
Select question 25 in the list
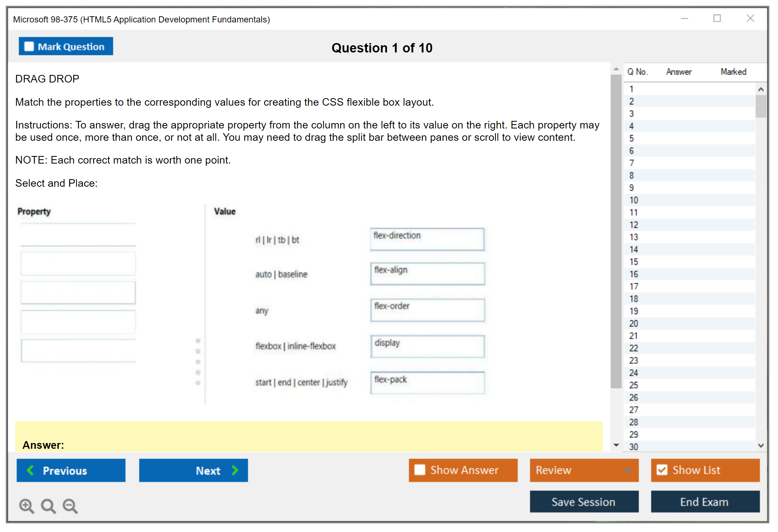(x=634, y=385)
